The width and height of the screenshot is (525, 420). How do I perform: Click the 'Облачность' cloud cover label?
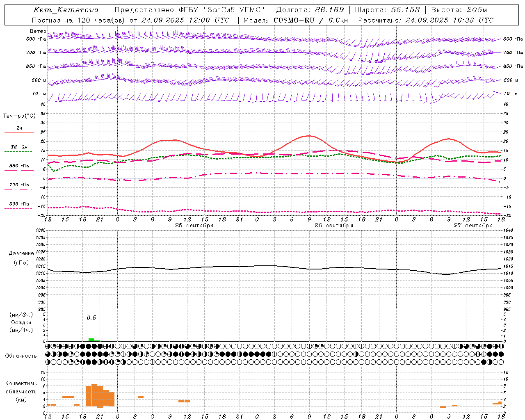(21, 356)
